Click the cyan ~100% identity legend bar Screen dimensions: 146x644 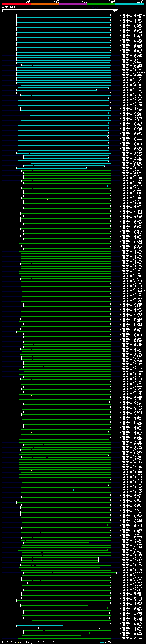[130, 4]
